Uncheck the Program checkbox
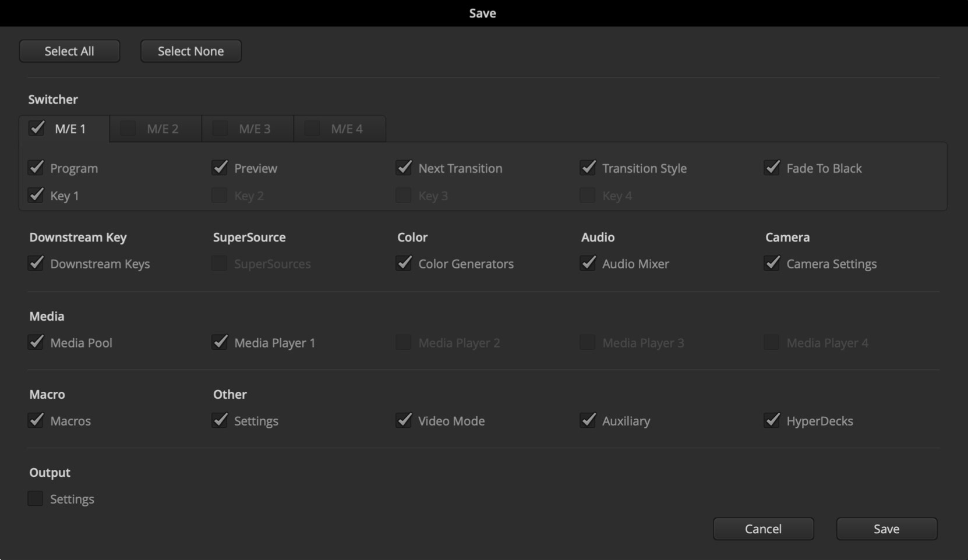 pyautogui.click(x=36, y=168)
